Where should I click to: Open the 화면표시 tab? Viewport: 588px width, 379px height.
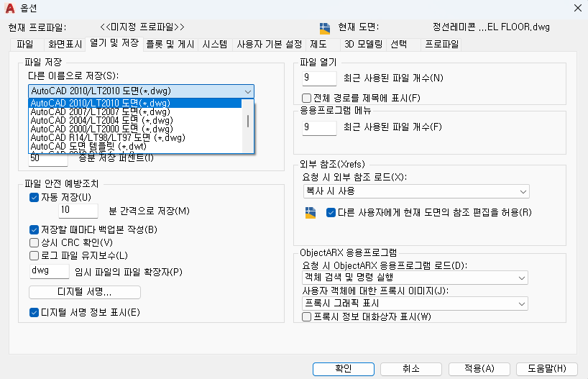(65, 45)
